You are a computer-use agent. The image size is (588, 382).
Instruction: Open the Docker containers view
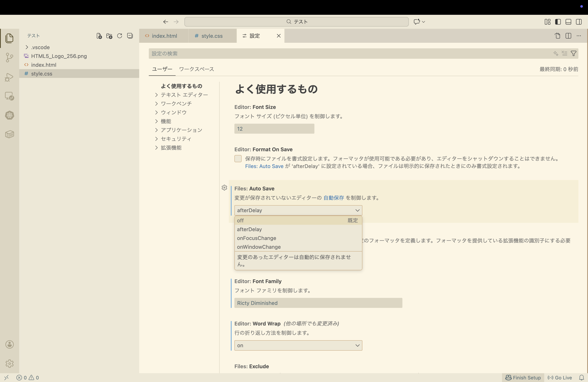tap(9, 134)
